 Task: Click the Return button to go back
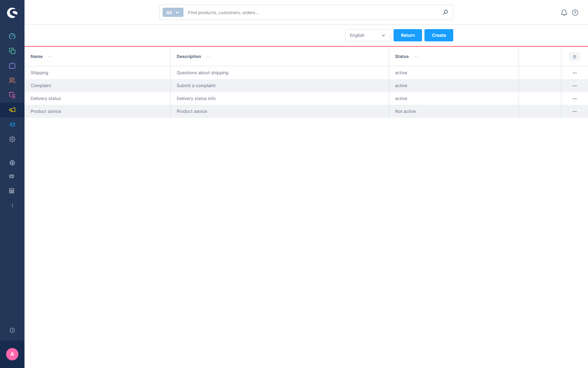[408, 35]
